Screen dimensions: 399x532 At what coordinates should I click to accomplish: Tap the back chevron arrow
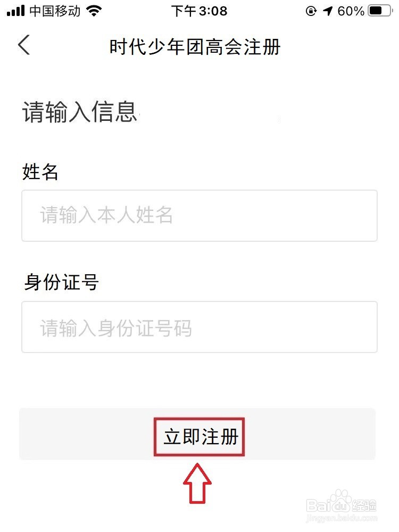[24, 45]
